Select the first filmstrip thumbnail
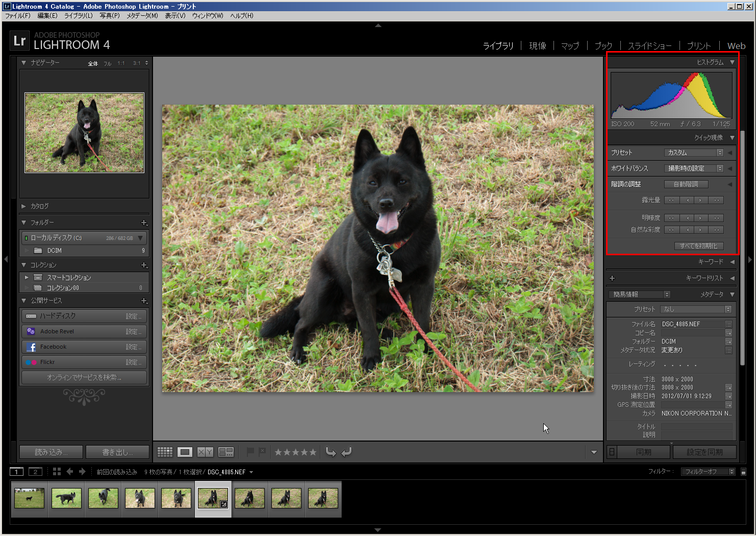Screen dimensions: 756x536 coord(30,498)
